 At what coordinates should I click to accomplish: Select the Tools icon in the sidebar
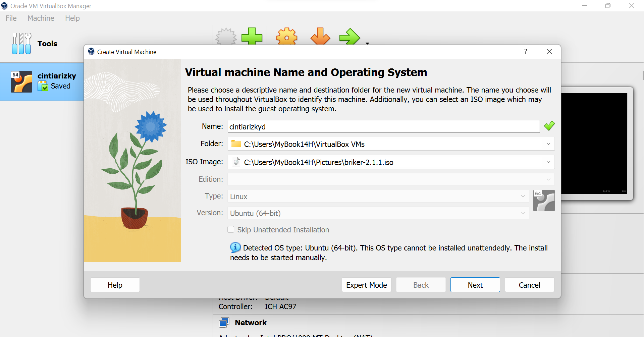[21, 44]
